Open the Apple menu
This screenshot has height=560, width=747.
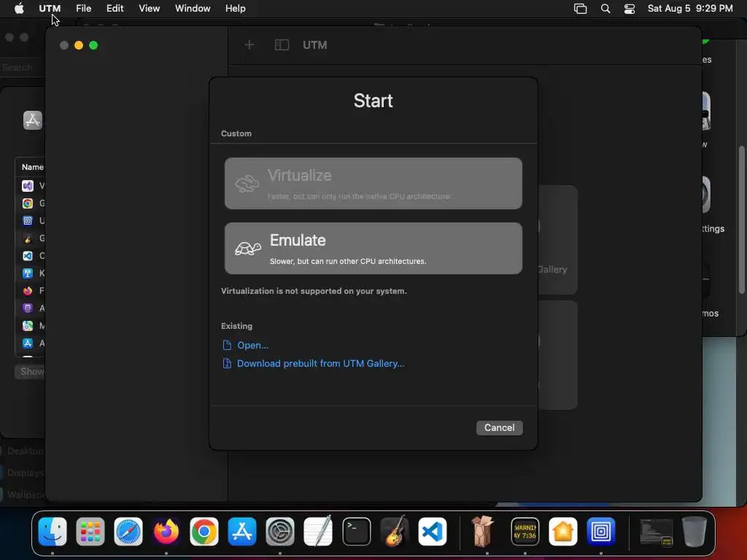[x=19, y=9]
